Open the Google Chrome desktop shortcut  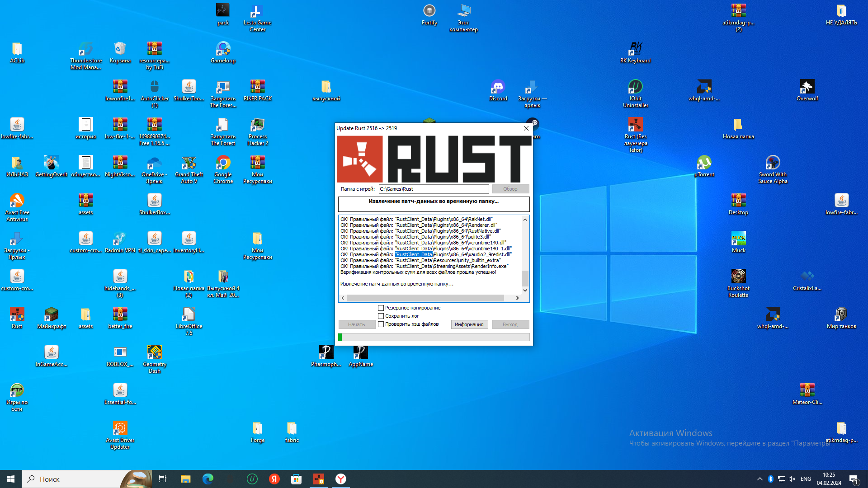click(x=223, y=170)
